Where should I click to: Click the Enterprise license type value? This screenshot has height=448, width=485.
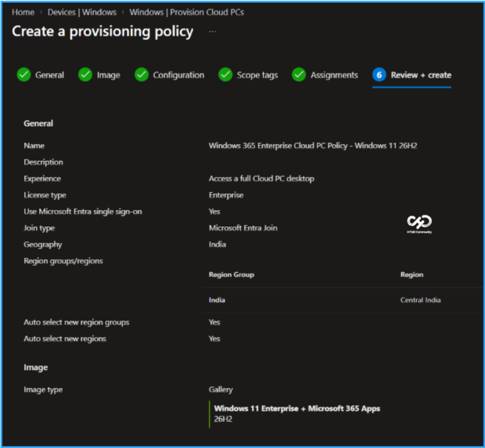pyautogui.click(x=226, y=195)
